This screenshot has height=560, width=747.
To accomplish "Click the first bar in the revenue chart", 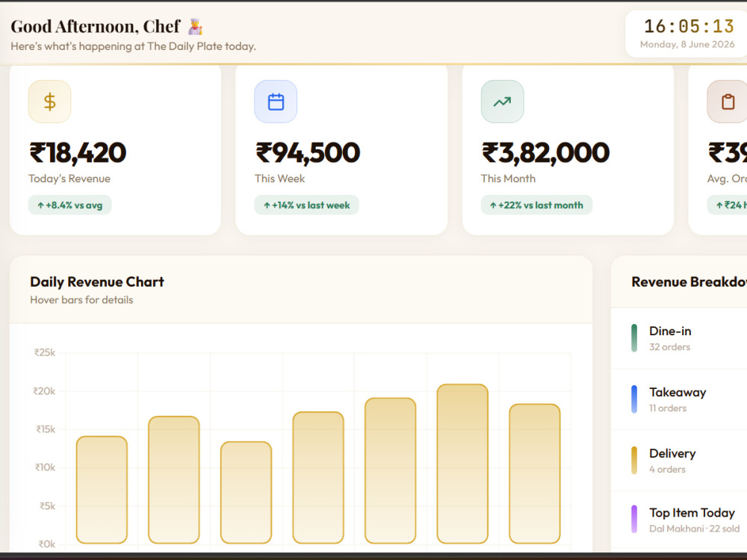I will coord(102,490).
